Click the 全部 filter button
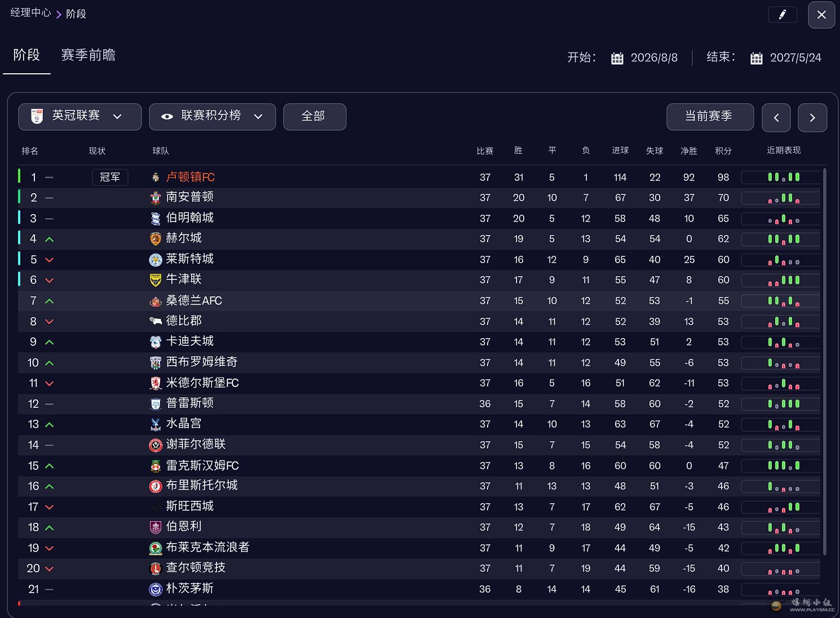 (314, 117)
